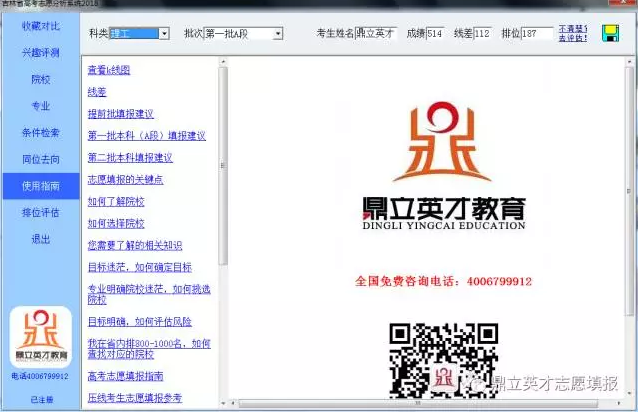Open 排位评估 in the sidebar
This screenshot has width=638, height=412.
[41, 212]
